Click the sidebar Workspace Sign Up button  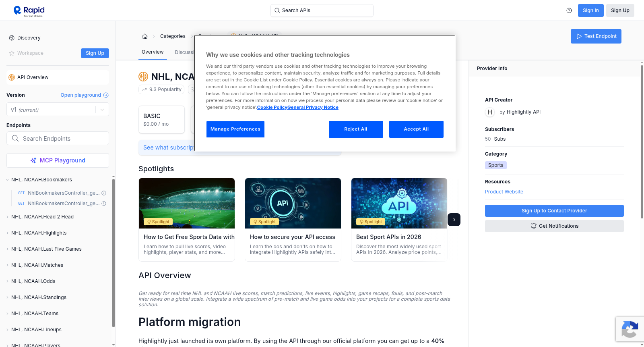[95, 53]
